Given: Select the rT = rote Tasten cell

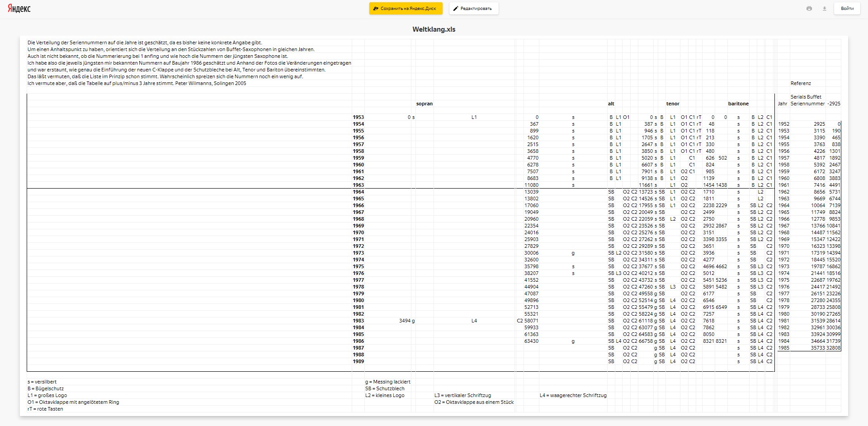Looking at the screenshot, I should pyautogui.click(x=45, y=409).
